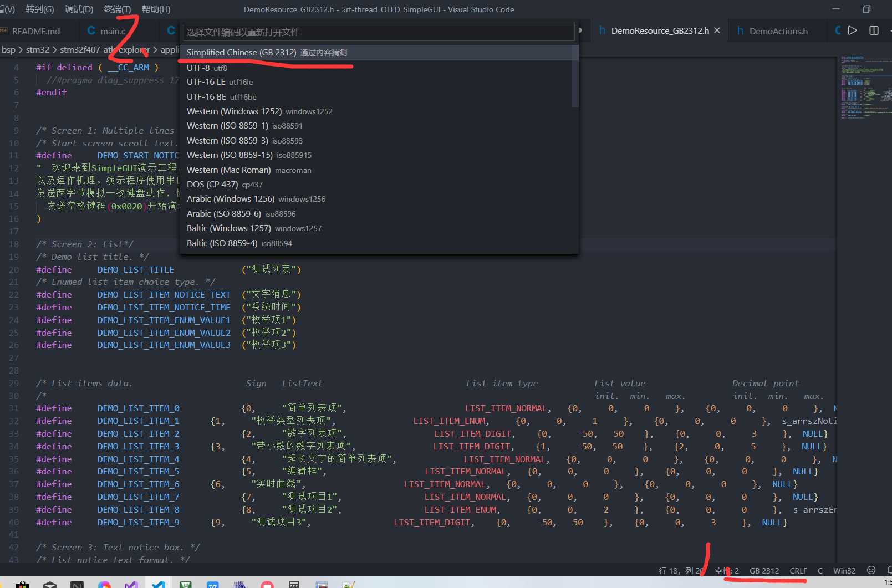Click DEMO_LIST_ITEM_NOTICE_TIME on line 23

pyautogui.click(x=164, y=308)
